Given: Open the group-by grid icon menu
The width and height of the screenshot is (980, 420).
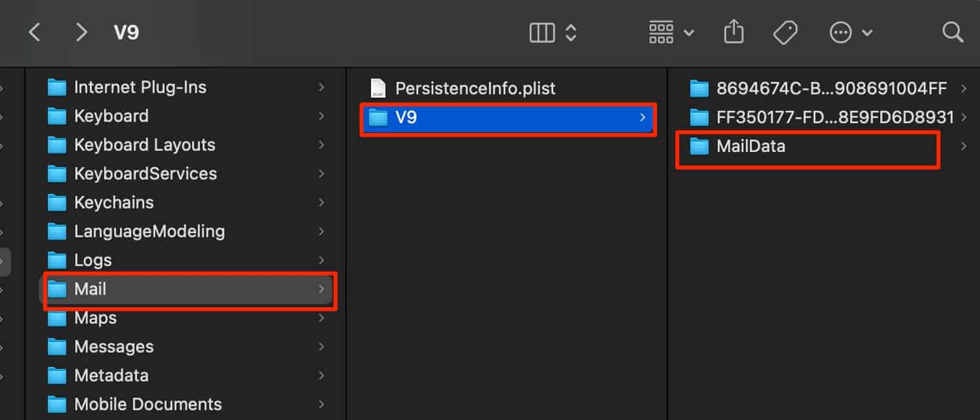Looking at the screenshot, I should point(671,32).
